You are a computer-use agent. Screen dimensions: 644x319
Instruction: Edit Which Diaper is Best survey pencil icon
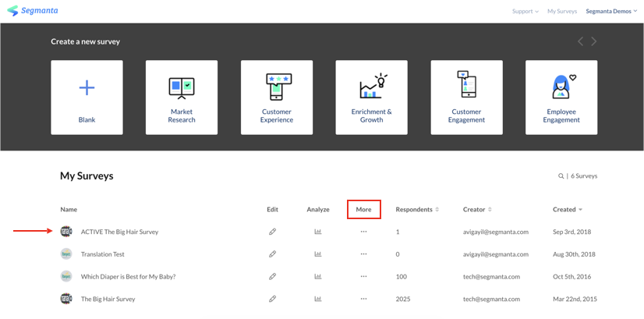point(272,276)
